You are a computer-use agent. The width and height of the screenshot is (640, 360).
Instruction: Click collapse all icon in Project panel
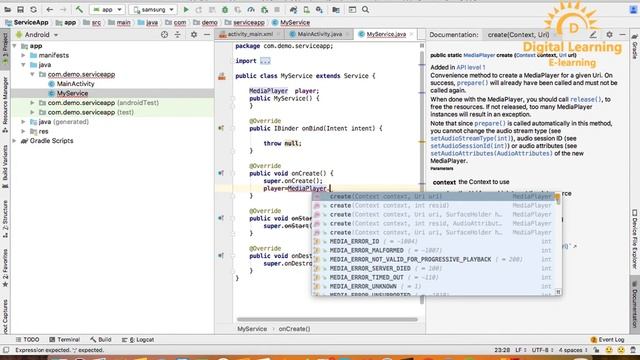click(x=177, y=35)
